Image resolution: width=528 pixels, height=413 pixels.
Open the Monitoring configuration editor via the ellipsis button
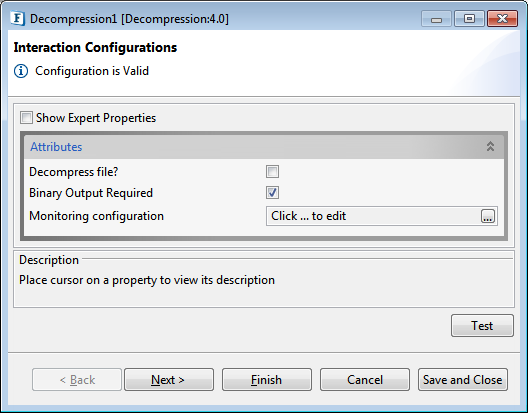488,216
